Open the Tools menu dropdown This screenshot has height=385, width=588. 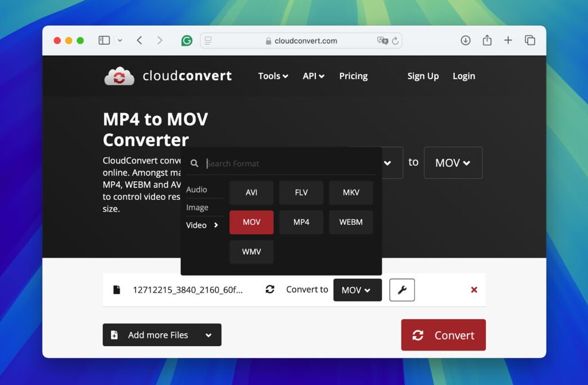coord(273,76)
